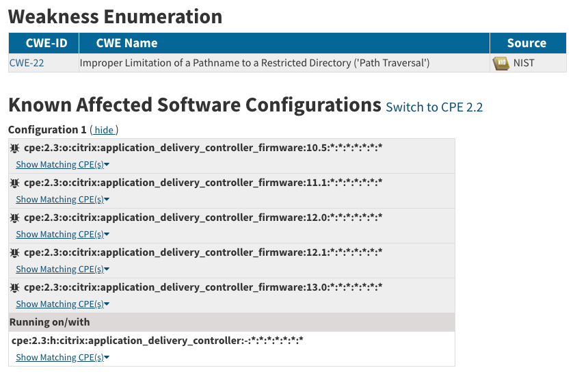The height and width of the screenshot is (383, 588).
Task: Click the Source column header
Action: coord(526,43)
